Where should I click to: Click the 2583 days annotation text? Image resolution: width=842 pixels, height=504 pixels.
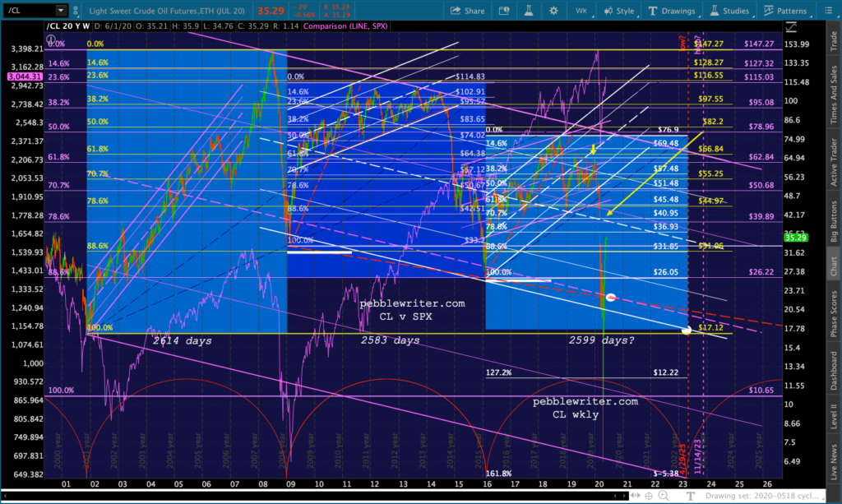(x=391, y=340)
